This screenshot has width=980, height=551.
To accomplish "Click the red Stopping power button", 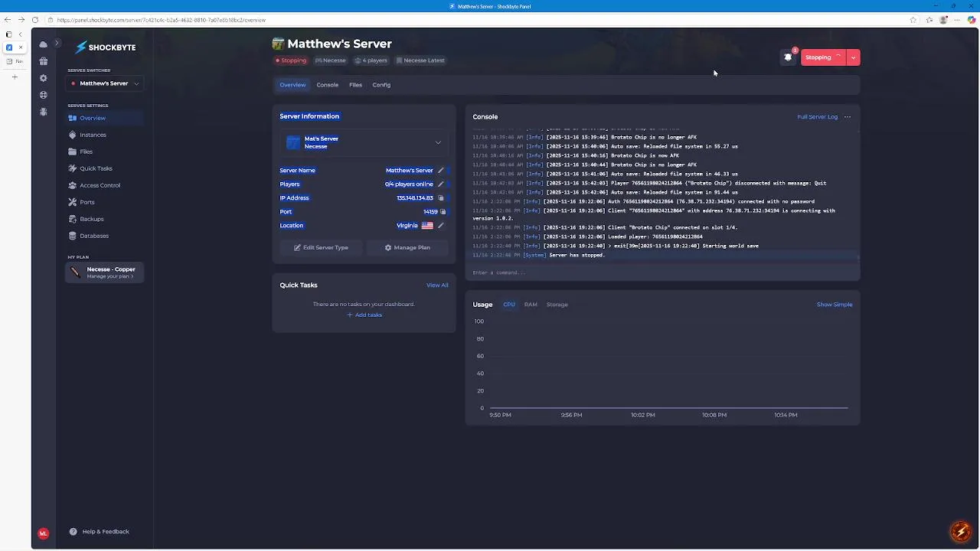I will click(x=823, y=57).
